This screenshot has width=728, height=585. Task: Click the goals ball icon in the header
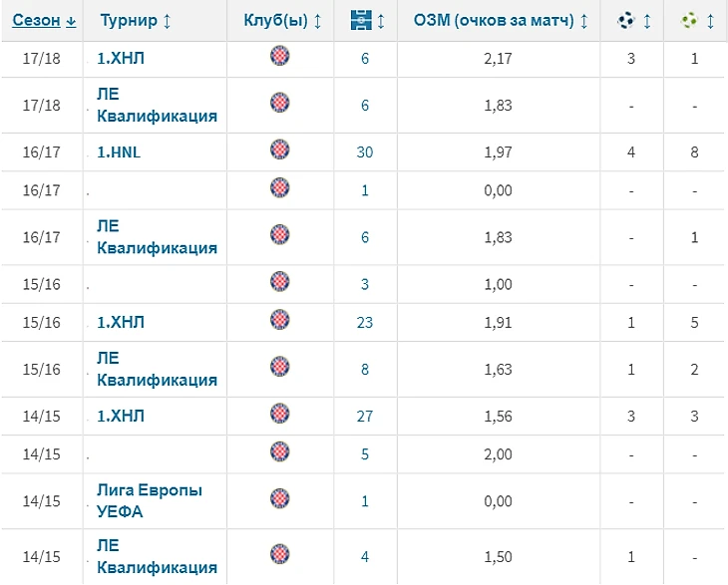(x=627, y=20)
